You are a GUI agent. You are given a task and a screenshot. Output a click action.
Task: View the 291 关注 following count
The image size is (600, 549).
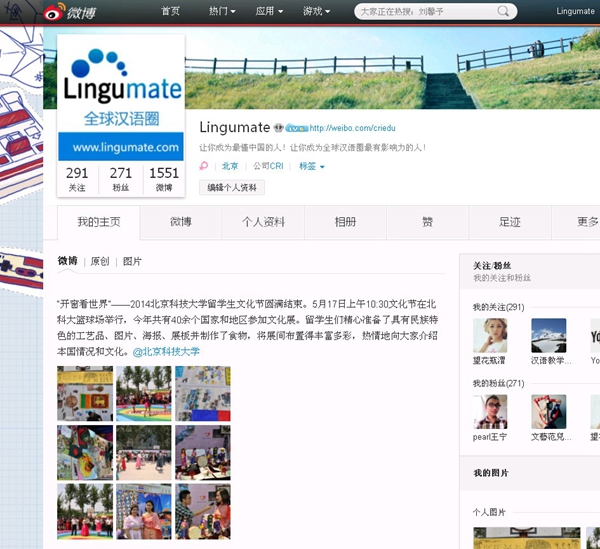[x=77, y=179]
